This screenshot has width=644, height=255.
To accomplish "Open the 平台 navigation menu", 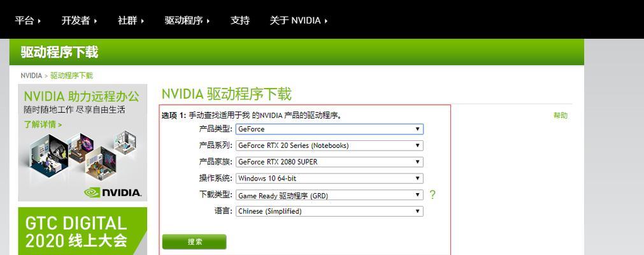I will click(x=28, y=20).
